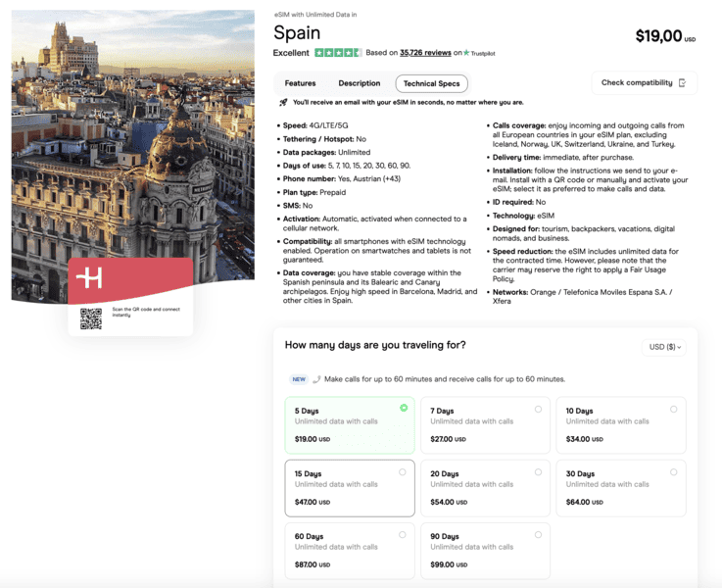Click the 'Phone number: Yes, Austrian (+43)' line
The image size is (722, 588).
(x=342, y=178)
